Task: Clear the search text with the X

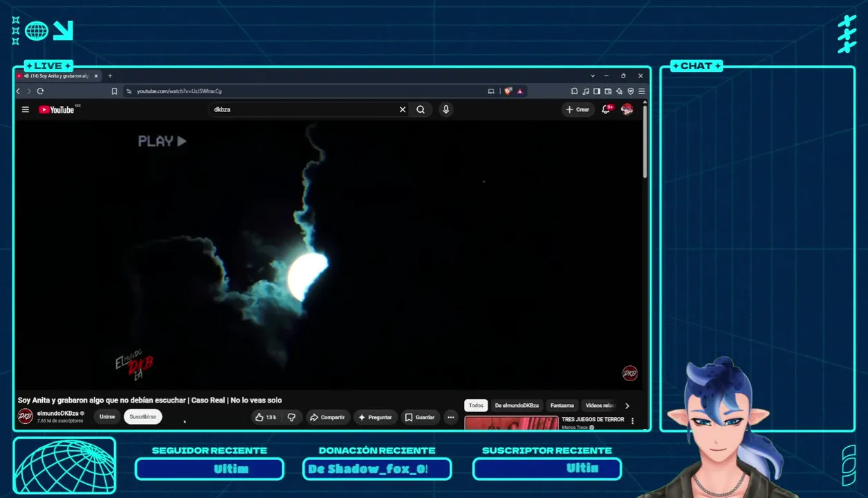Action: [x=403, y=109]
